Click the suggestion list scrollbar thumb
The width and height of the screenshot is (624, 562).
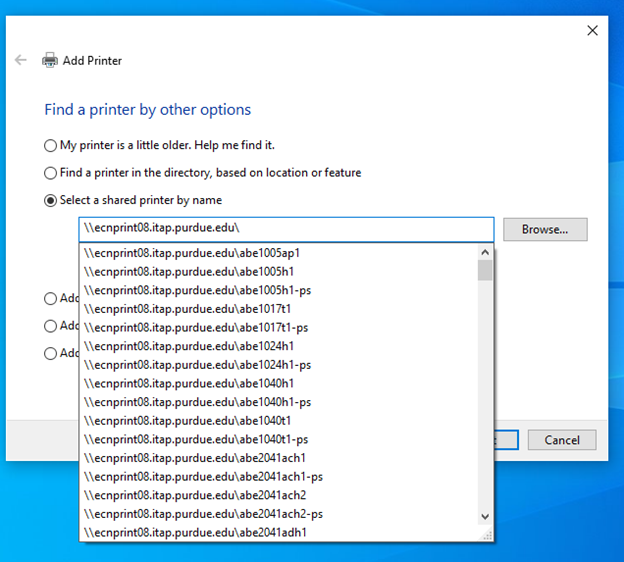tap(485, 270)
